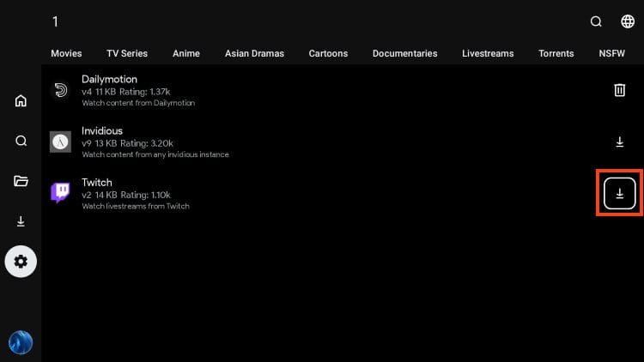Switch to the Anime tab
Image resolution: width=644 pixels, height=362 pixels.
click(186, 53)
